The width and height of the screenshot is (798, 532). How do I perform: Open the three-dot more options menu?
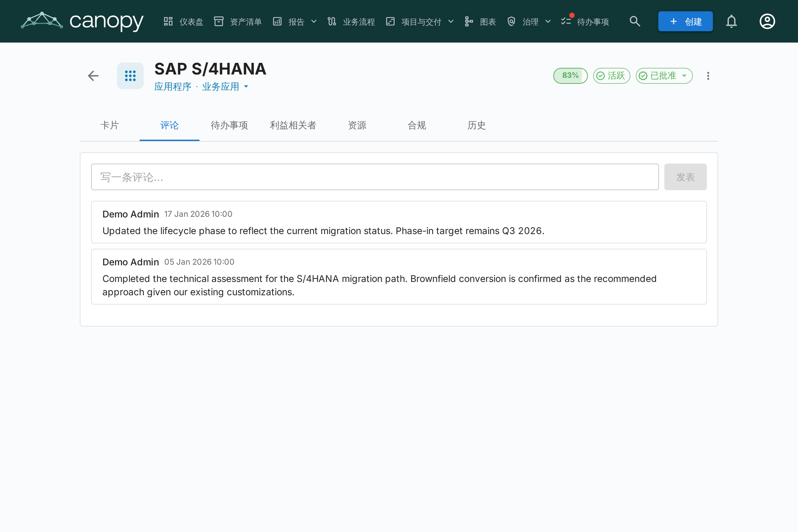708,76
